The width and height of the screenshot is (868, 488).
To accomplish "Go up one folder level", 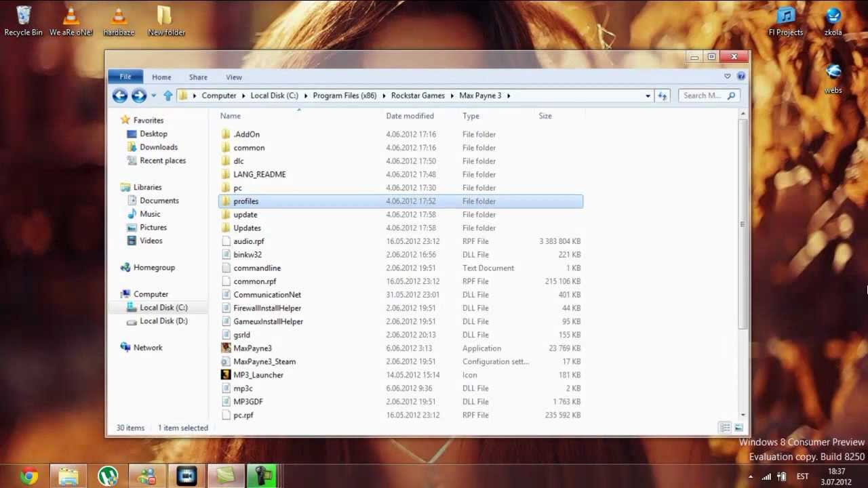I will 168,96.
